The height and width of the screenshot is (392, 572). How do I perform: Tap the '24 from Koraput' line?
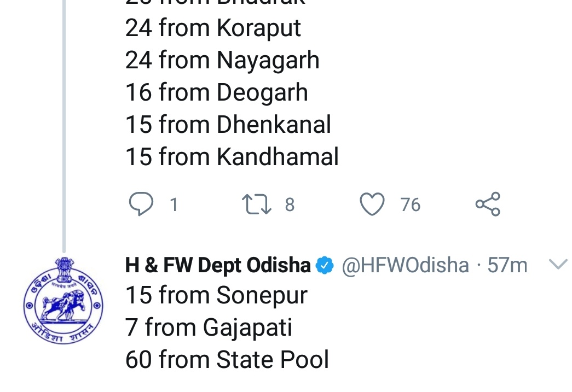point(213,28)
